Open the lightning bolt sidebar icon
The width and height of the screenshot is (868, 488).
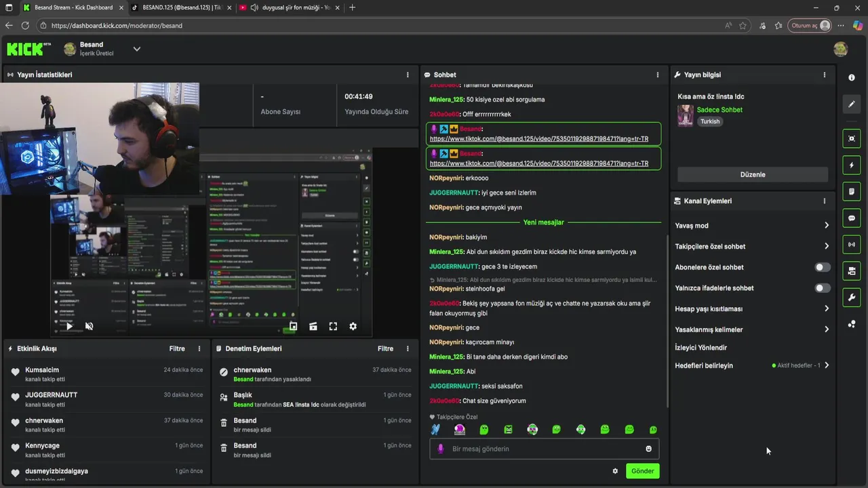coord(852,165)
